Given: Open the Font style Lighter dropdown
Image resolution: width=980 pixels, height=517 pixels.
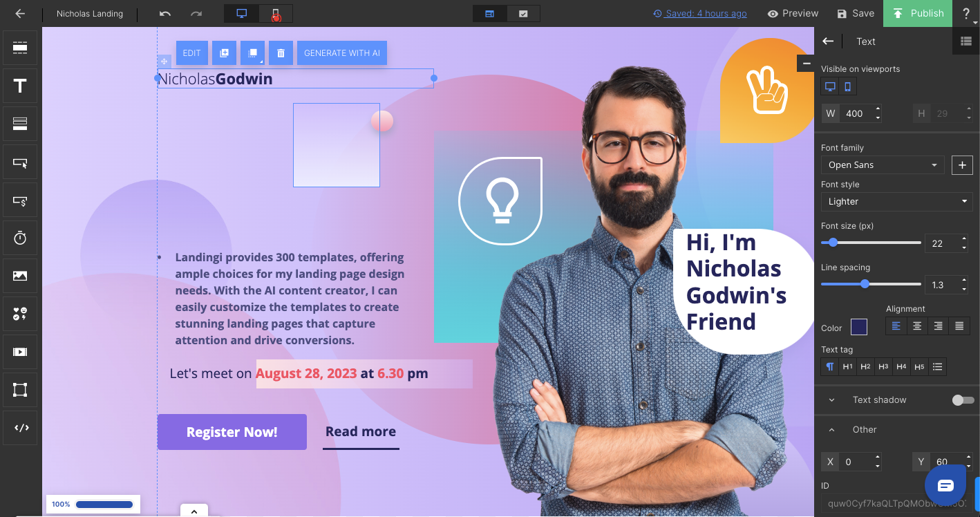Looking at the screenshot, I should click(896, 202).
